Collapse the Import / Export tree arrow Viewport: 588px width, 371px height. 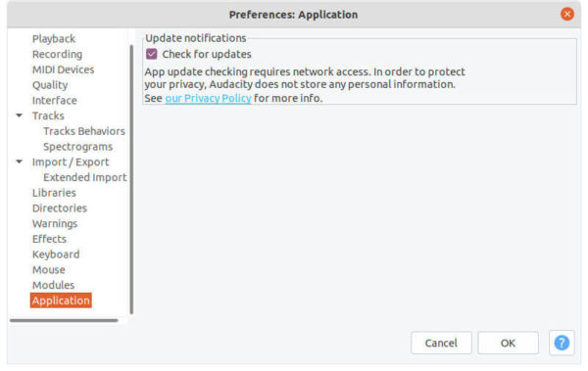click(20, 162)
